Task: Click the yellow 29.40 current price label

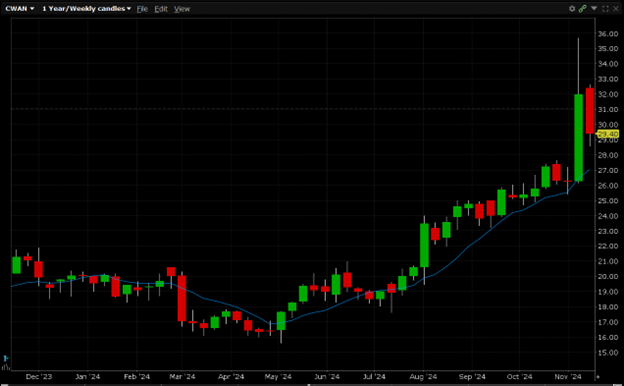Action: (x=608, y=134)
